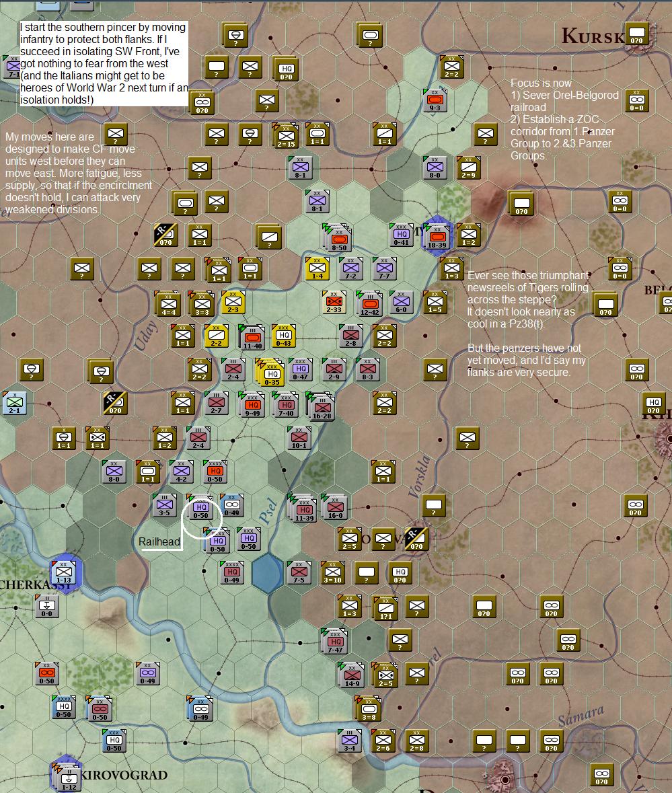Viewport: 672px width, 793px height.
Task: Open the yellow 0-43 HQ counter
Action: [284, 336]
